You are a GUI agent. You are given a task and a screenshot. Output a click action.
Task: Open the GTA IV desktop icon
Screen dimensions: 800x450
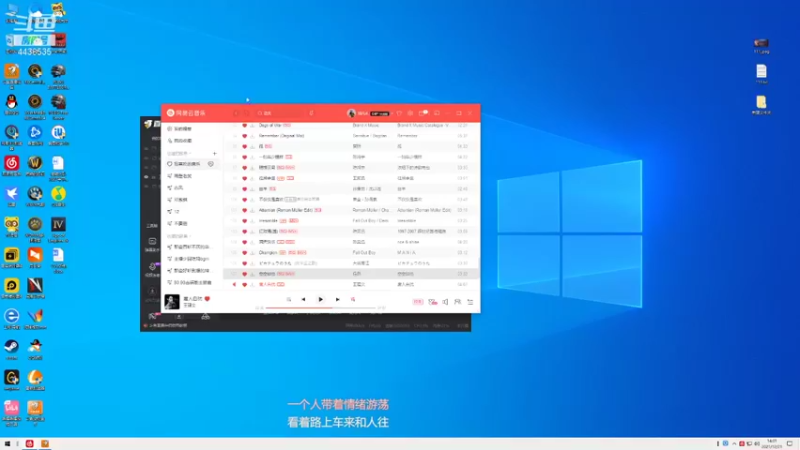coord(58,227)
